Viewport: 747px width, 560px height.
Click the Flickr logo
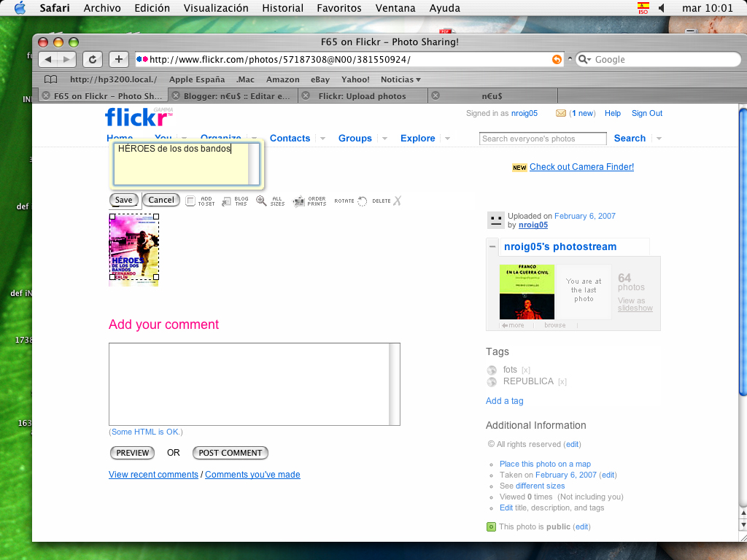(139, 117)
